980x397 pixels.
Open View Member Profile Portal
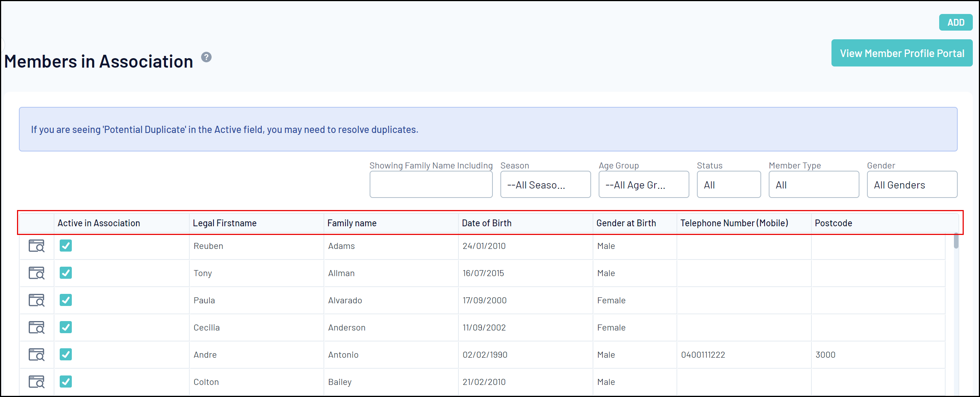(x=902, y=53)
